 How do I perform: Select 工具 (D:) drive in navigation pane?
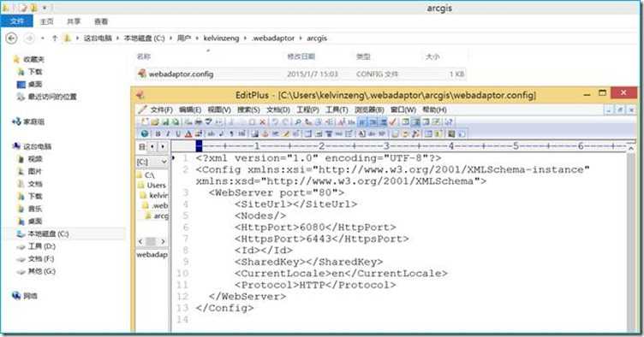point(41,246)
